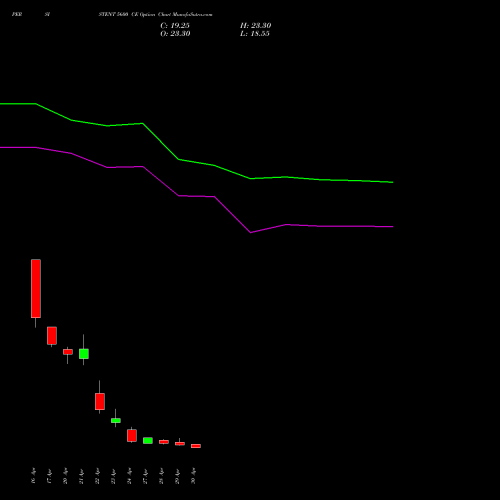Screen dimensions: 500x500
Task: Click the 30 Apr last red candle
Action: [196, 446]
